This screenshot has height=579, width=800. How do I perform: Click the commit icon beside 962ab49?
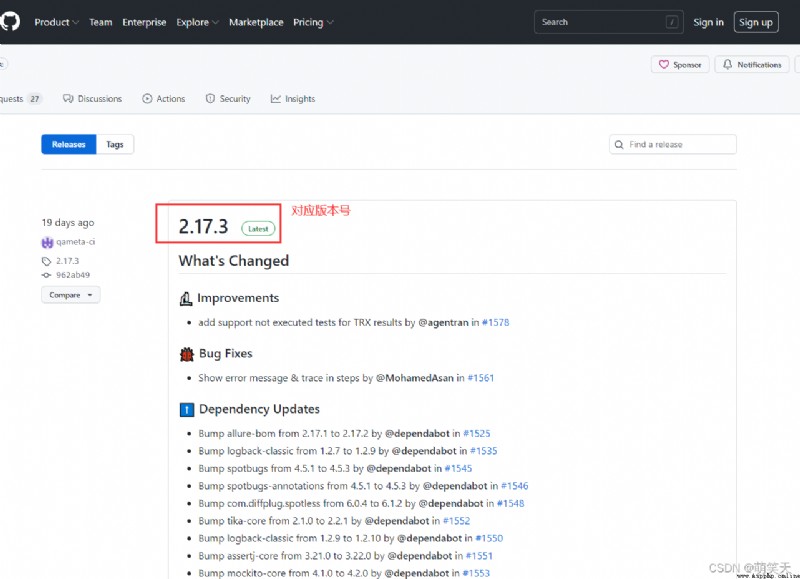click(46, 275)
